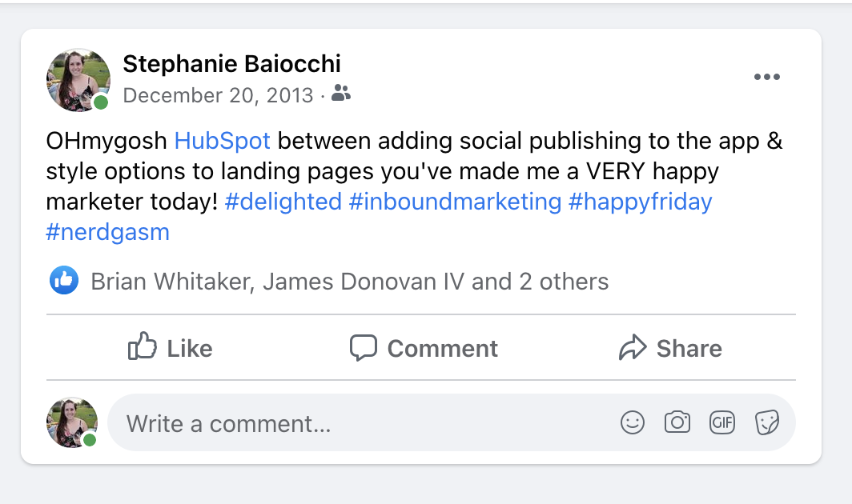Click the December 20, 2013 timestamp
Image resolution: width=852 pixels, height=504 pixels.
click(218, 95)
